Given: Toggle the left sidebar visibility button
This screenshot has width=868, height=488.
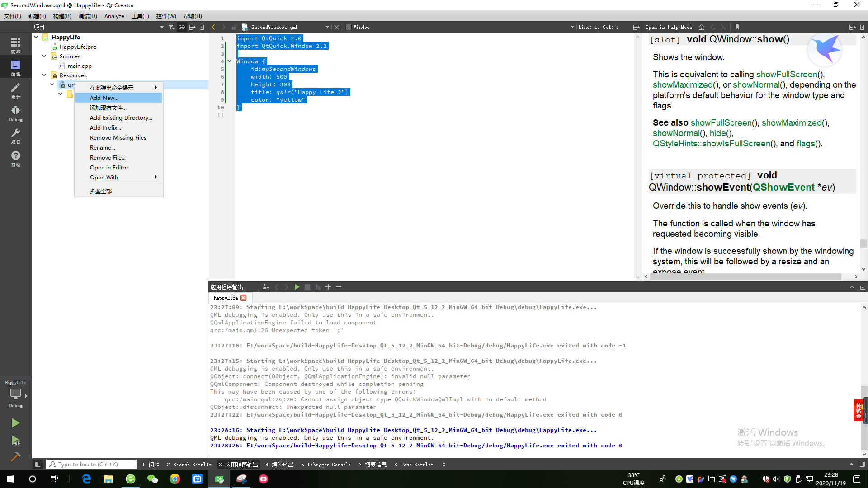Looking at the screenshot, I should (38, 464).
